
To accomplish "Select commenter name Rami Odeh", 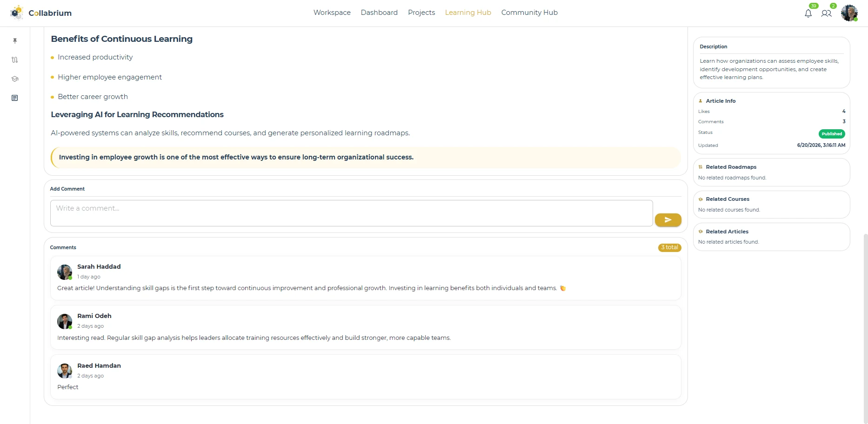I will click(x=94, y=316).
